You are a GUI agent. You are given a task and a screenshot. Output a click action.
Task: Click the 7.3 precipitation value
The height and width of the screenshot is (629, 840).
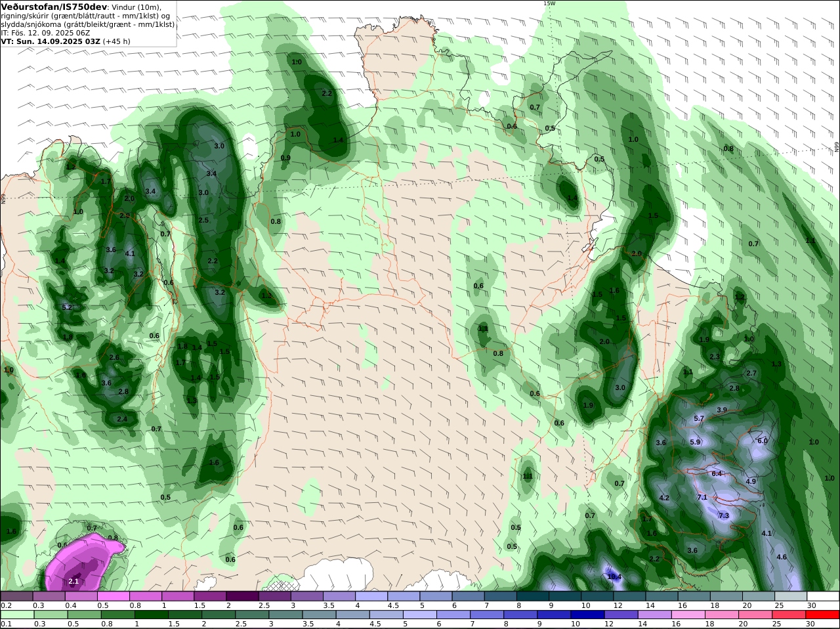(x=724, y=515)
